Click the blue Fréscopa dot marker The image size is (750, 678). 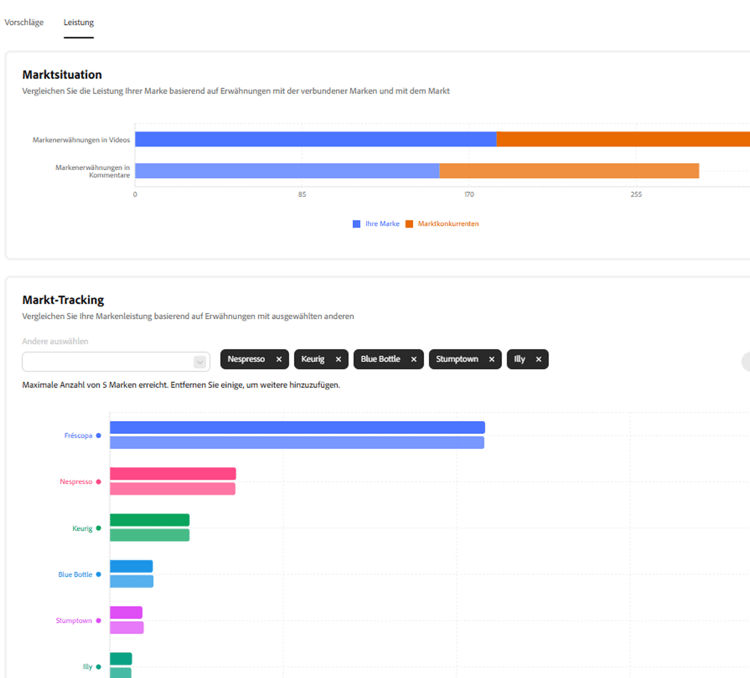tap(99, 435)
